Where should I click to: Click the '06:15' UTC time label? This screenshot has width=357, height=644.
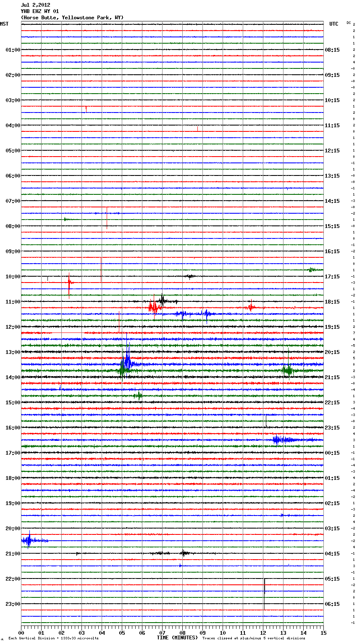[x=332, y=604]
